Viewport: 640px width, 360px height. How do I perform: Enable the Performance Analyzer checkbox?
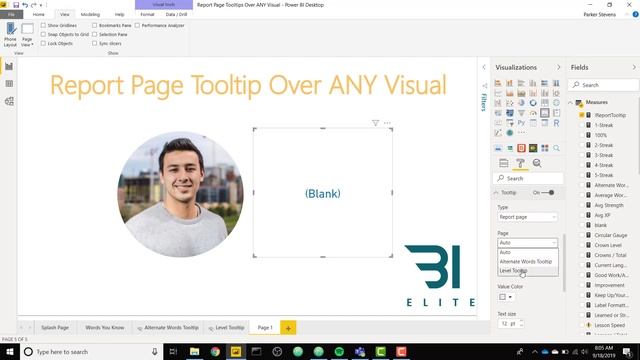(138, 25)
